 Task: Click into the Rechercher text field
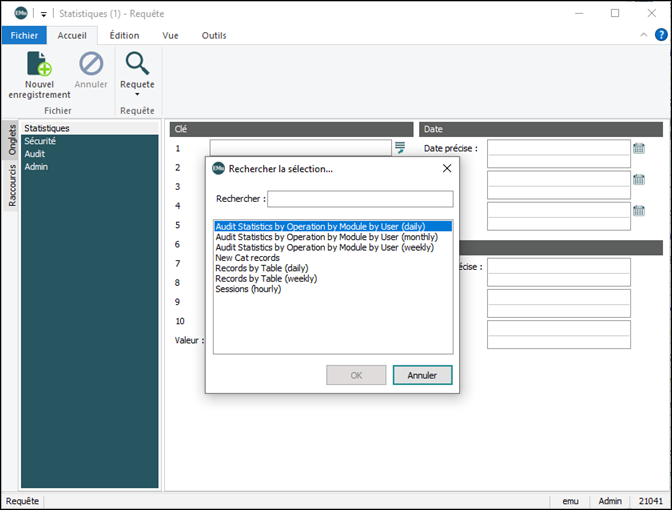click(359, 198)
